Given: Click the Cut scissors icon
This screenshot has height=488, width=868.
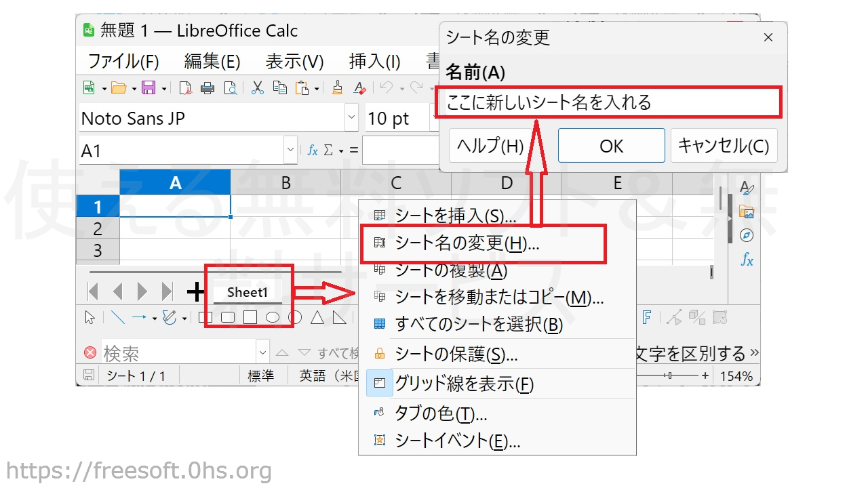Looking at the screenshot, I should [x=258, y=88].
